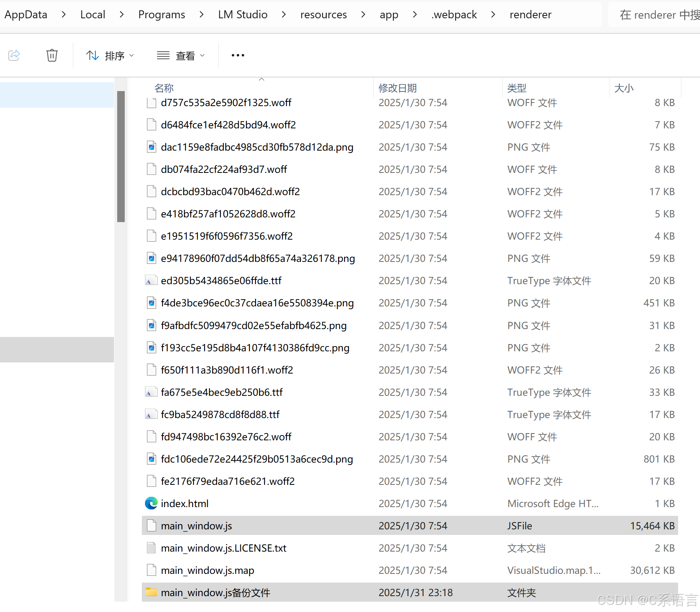The width and height of the screenshot is (700, 612).
Task: Select file icon of e1951519f6f0596f7356.woff2
Action: point(151,236)
